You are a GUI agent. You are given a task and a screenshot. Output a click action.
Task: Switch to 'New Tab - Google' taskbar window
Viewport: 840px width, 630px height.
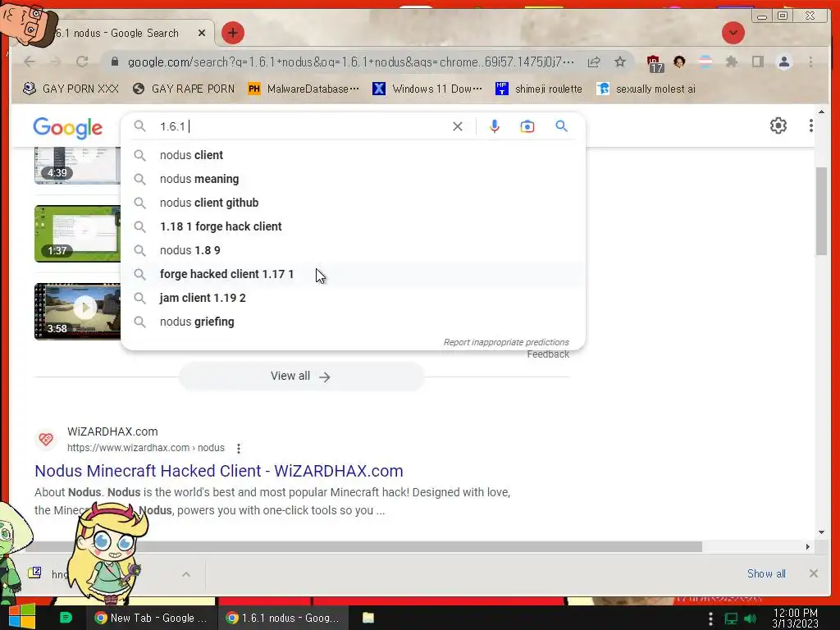[x=152, y=618]
